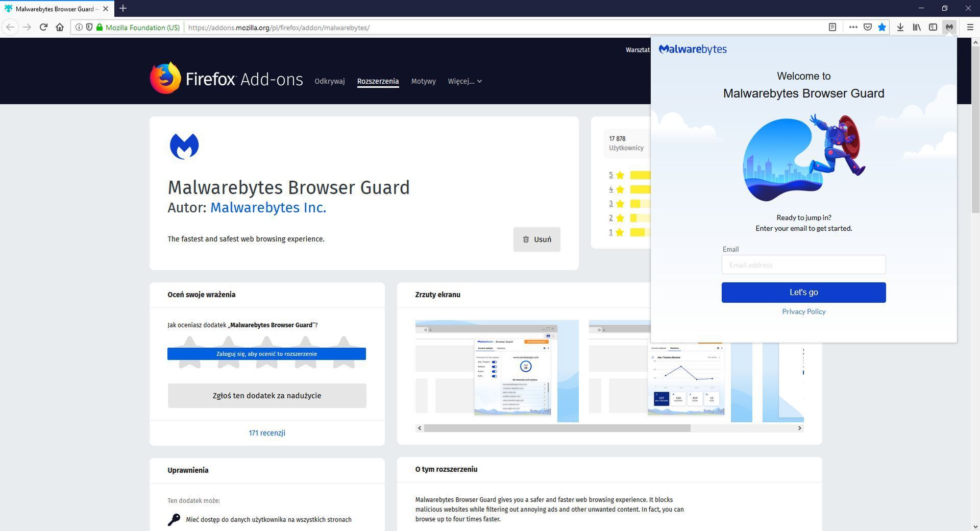Click the 17 878 Użytkownicy count
The image size is (980, 531).
click(626, 143)
